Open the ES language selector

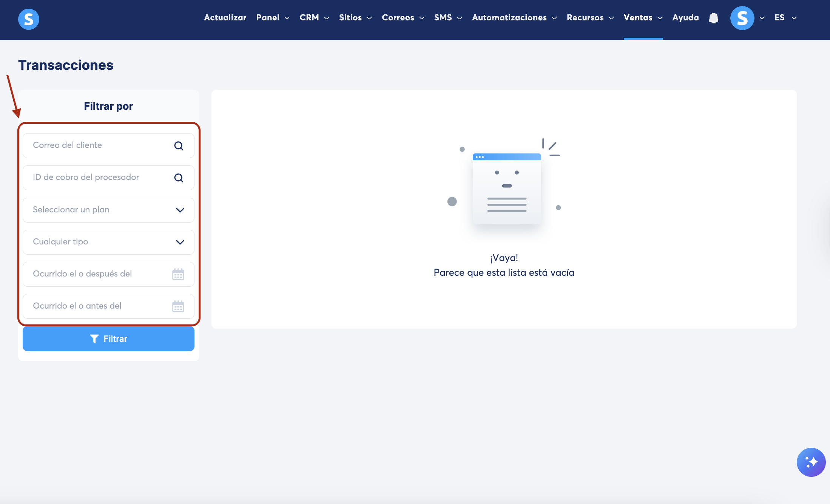click(785, 18)
